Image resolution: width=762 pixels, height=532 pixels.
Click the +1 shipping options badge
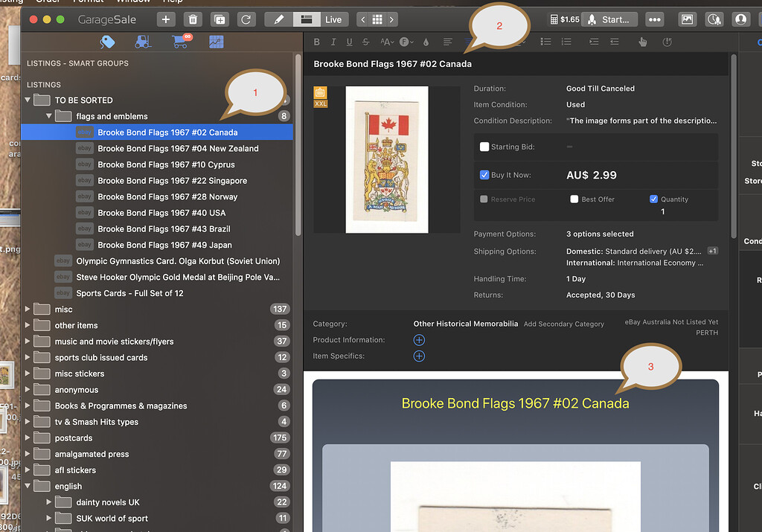tap(712, 251)
